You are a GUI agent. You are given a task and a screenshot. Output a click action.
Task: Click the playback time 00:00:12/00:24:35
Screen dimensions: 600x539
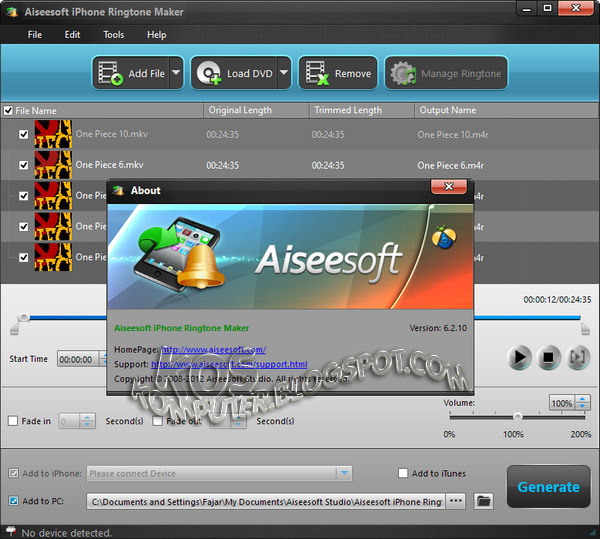557,300
